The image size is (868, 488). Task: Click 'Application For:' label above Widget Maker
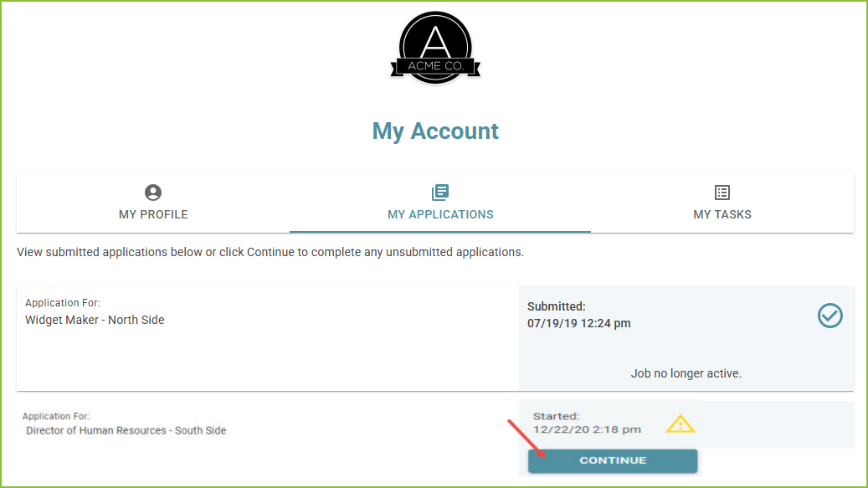pos(63,303)
